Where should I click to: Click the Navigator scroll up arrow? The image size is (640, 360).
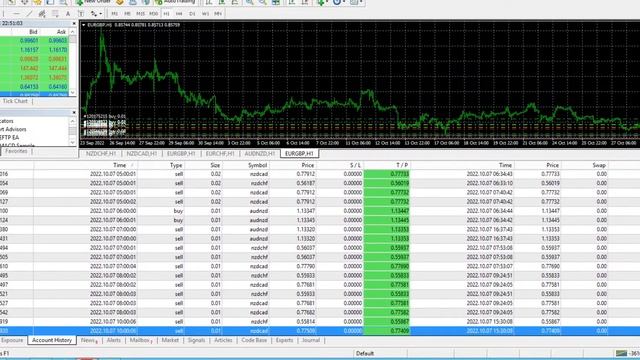point(73,121)
